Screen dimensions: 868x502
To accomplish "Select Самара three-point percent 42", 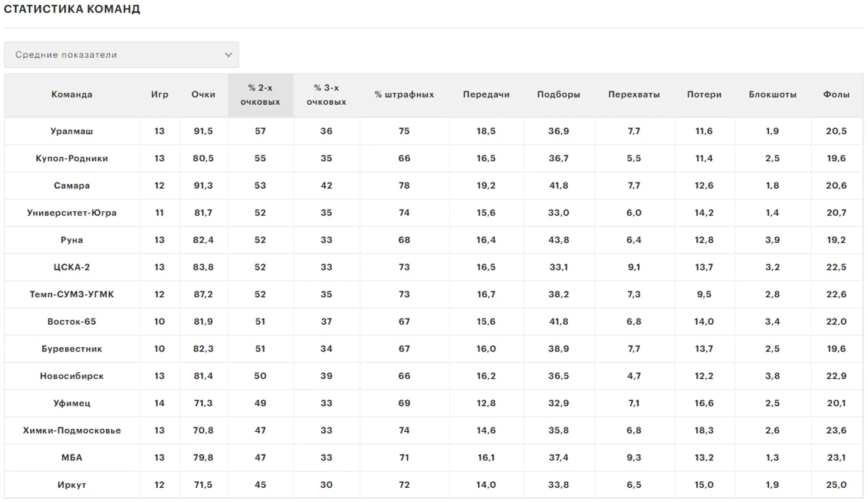I will tap(326, 186).
